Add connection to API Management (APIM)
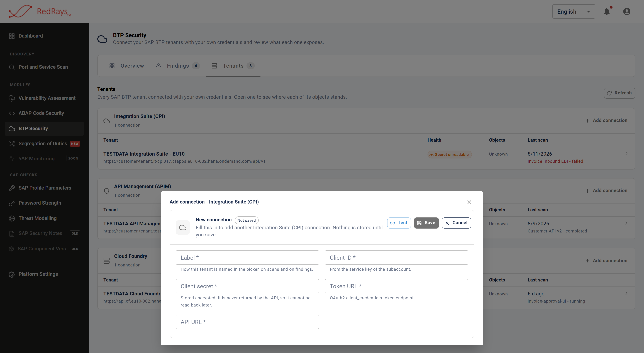 [606, 191]
